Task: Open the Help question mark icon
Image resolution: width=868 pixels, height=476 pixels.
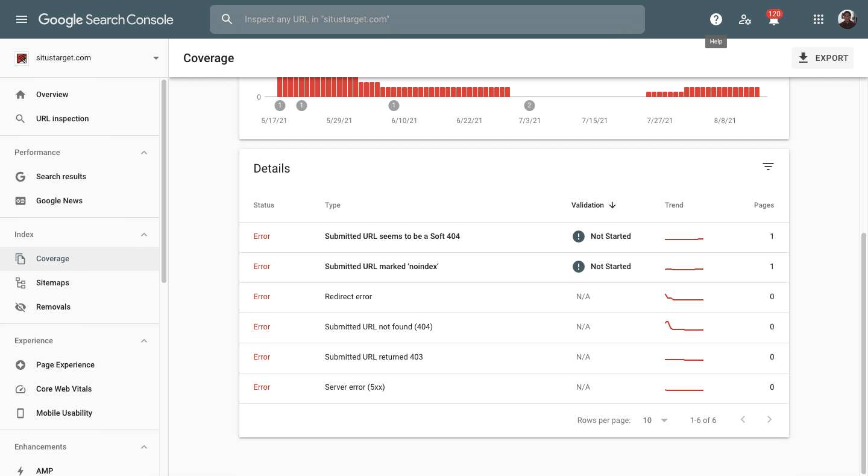Action: tap(716, 19)
